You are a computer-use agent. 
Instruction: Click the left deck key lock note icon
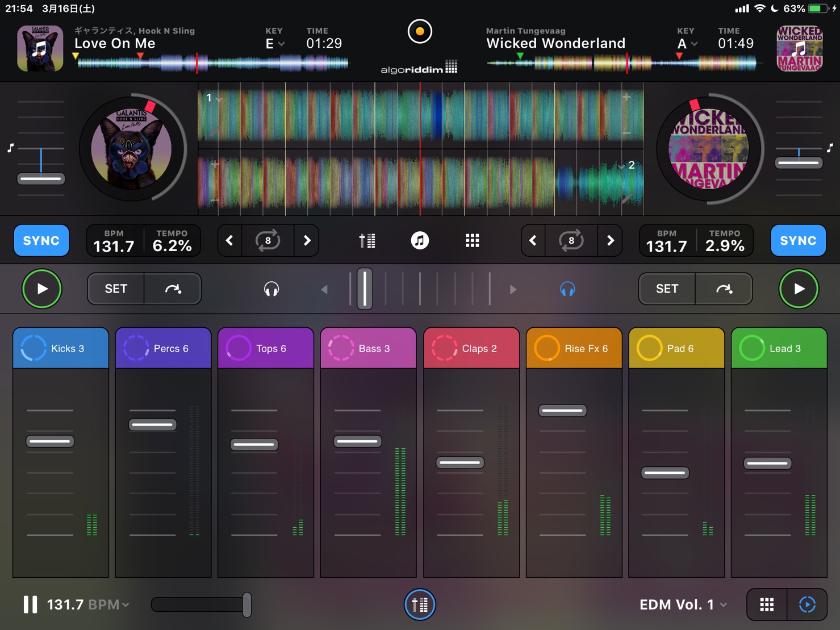[x=10, y=148]
